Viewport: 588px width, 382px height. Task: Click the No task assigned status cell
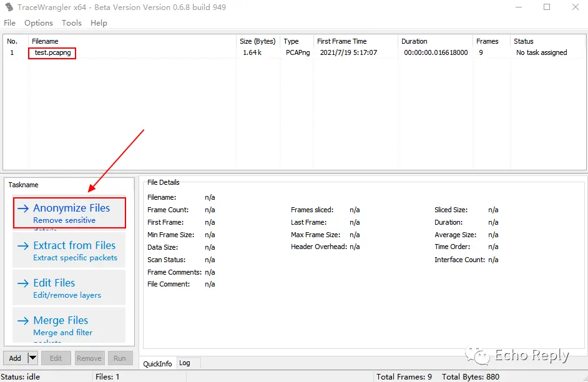click(542, 52)
